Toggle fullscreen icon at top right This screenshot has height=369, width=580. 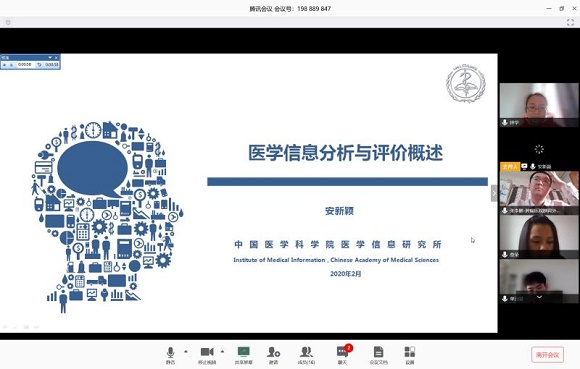[570, 23]
